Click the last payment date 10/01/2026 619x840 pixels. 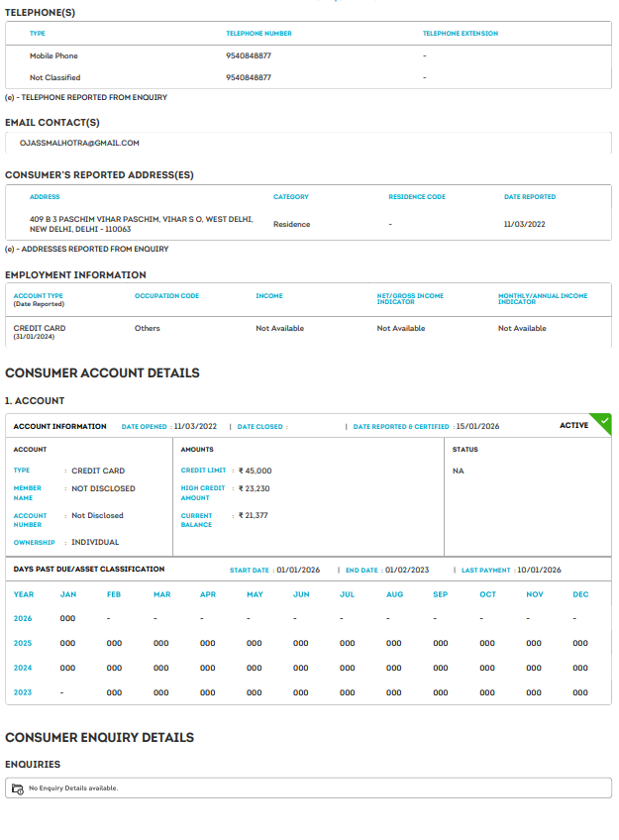[539, 571]
